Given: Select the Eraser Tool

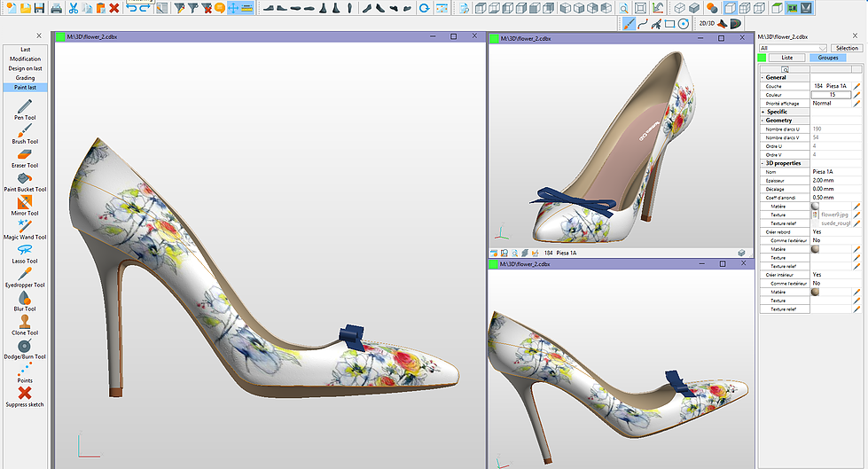Looking at the screenshot, I should tap(25, 154).
